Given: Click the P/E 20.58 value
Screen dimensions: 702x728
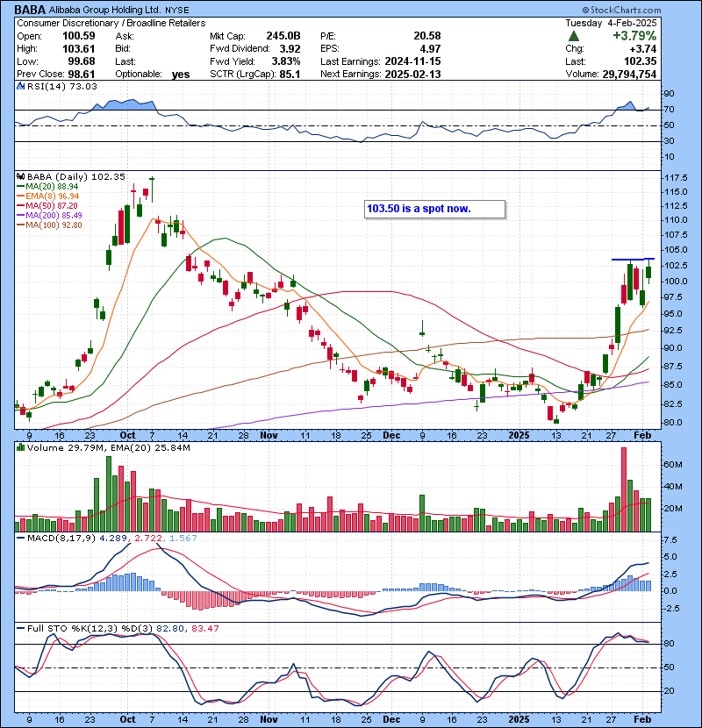Looking at the screenshot, I should pyautogui.click(x=427, y=36).
